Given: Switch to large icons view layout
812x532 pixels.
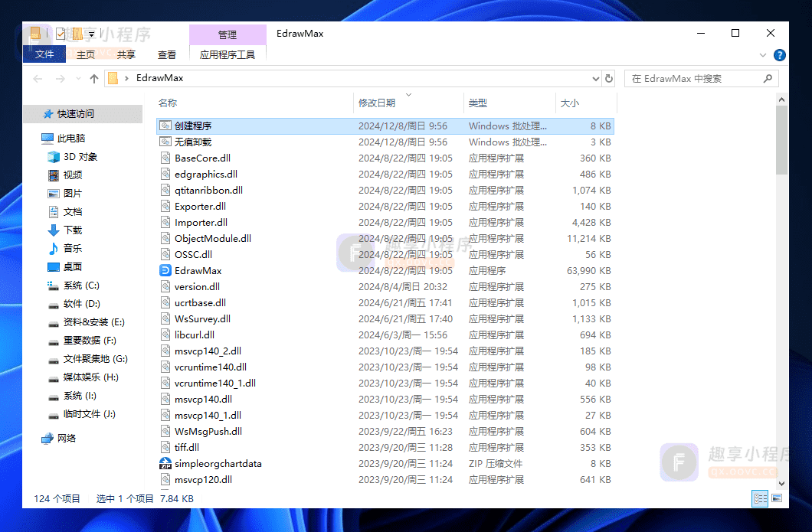Looking at the screenshot, I should point(777,498).
